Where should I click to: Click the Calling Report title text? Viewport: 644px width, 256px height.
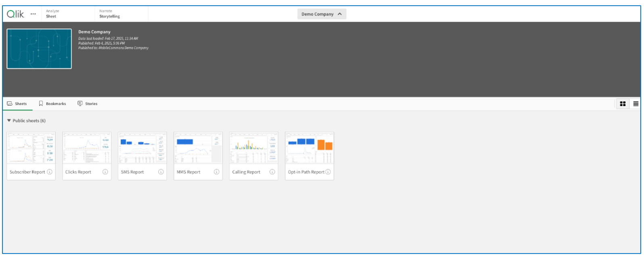[247, 172]
